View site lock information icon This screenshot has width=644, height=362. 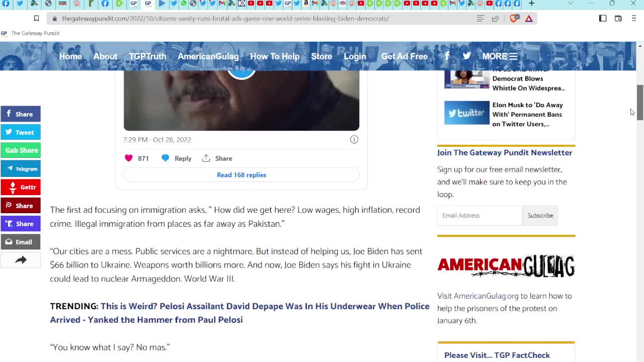tap(54, 18)
